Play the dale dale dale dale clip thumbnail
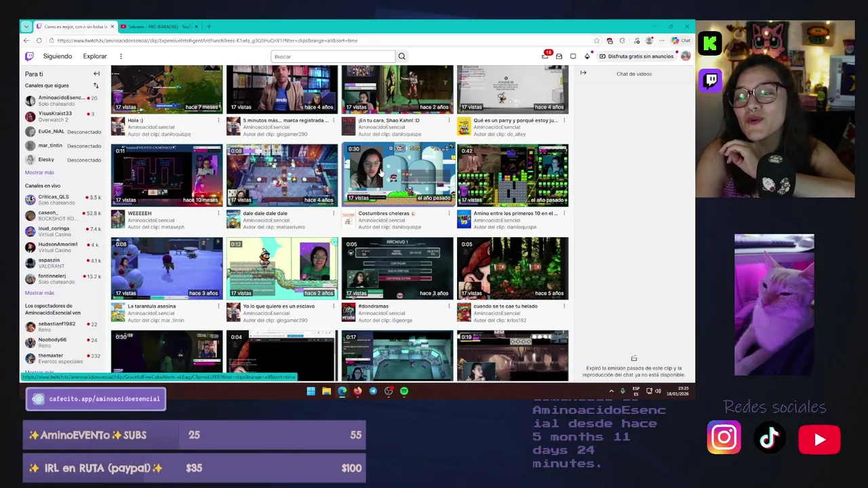 click(x=282, y=175)
